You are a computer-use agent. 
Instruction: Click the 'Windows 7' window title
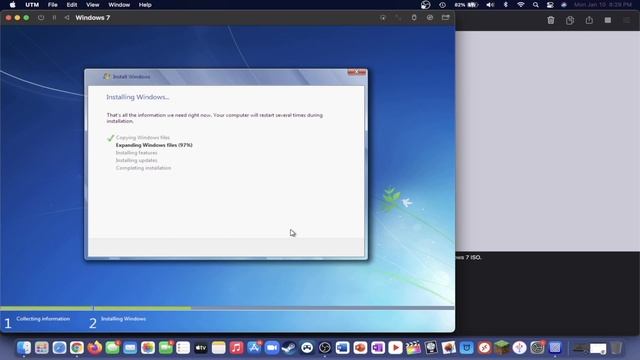pos(93,18)
